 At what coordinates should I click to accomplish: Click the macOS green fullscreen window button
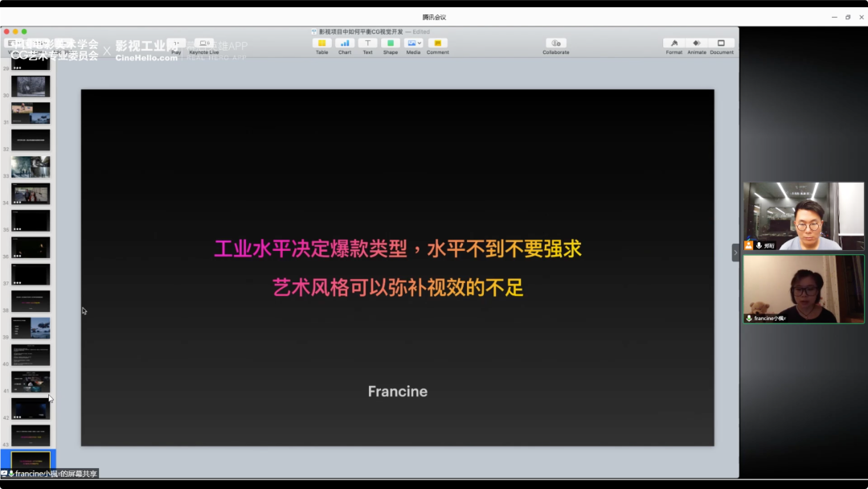pyautogui.click(x=24, y=31)
